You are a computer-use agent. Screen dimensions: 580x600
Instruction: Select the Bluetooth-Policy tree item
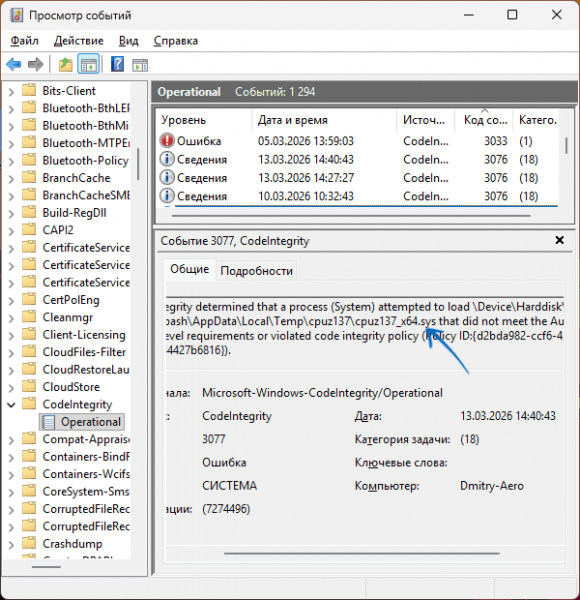(85, 160)
